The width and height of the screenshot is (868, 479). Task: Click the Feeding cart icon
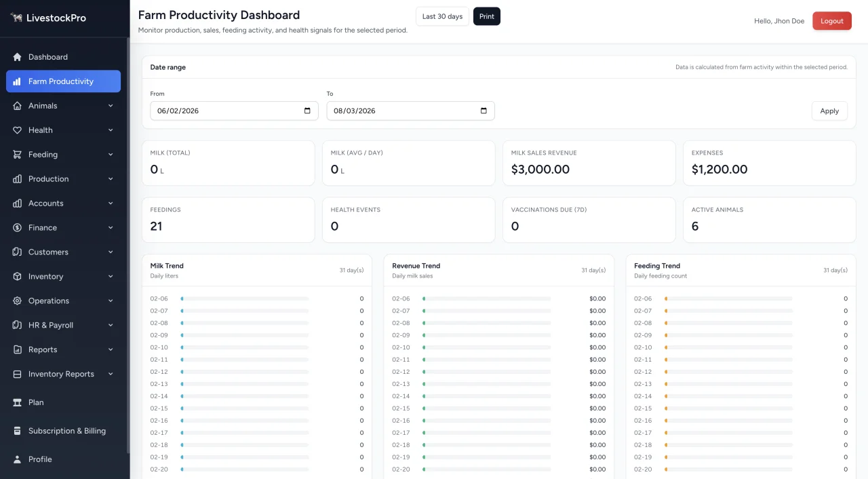pos(17,155)
